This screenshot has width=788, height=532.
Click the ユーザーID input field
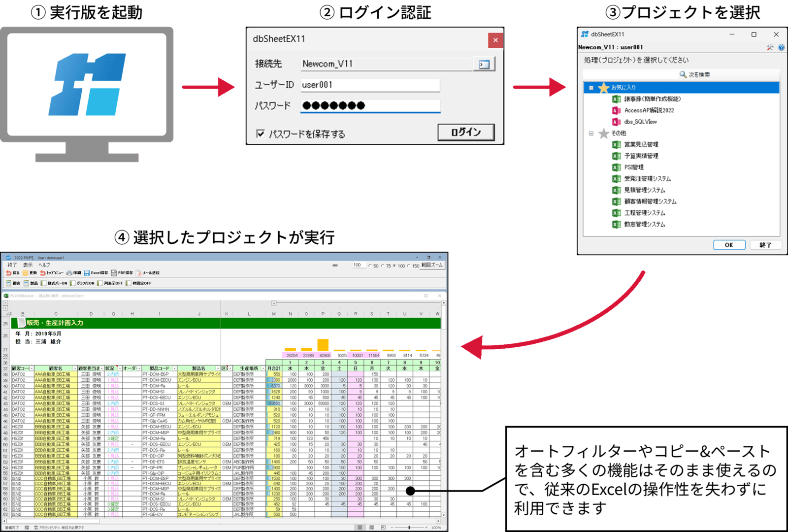coord(369,85)
